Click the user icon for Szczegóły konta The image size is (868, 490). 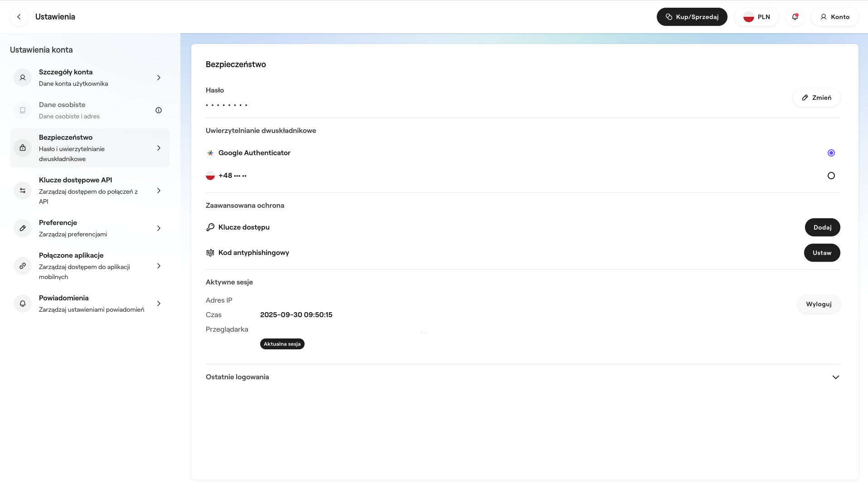(23, 78)
